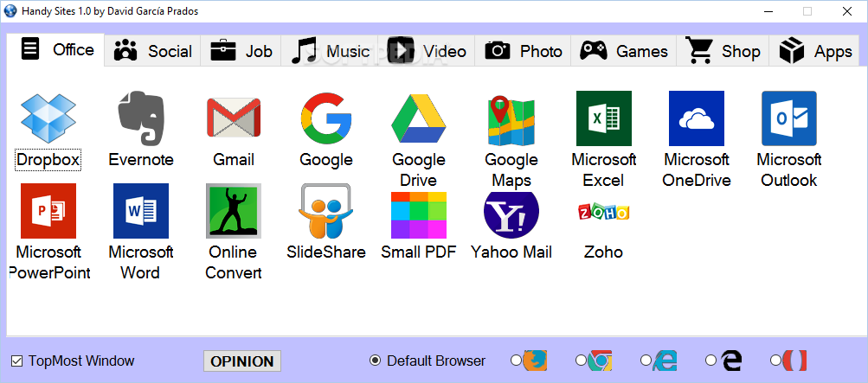This screenshot has height=383, width=868.
Task: Open the Microsoft Word icon
Action: tap(140, 211)
